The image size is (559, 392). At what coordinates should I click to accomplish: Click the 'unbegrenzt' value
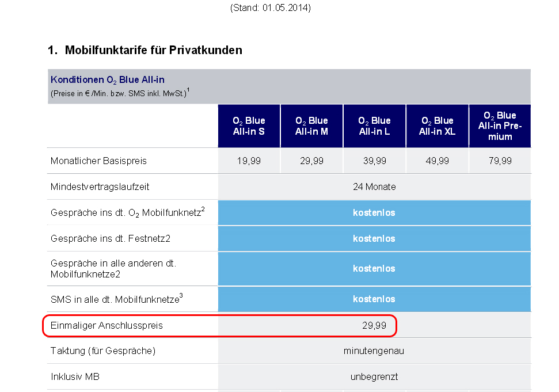(x=374, y=376)
